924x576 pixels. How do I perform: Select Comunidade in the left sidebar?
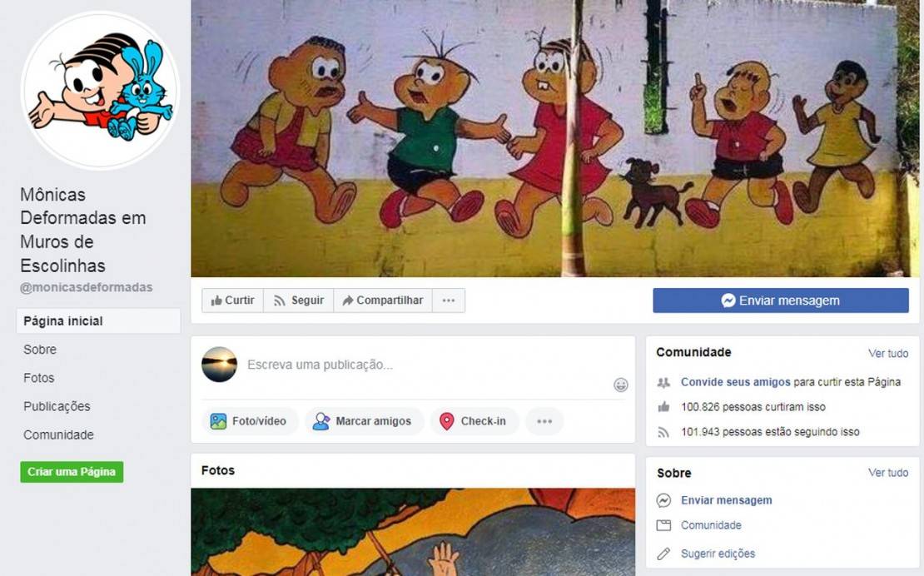click(x=58, y=434)
